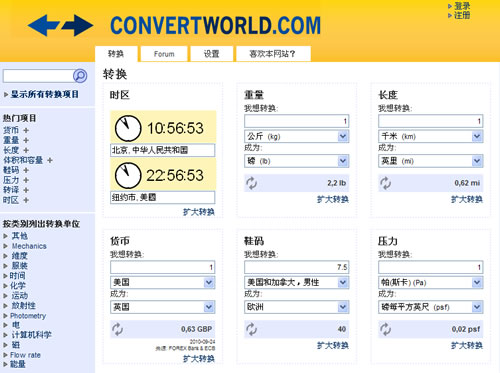The height and width of the screenshot is (373, 500).
Task: Open the 英国 currency target dropdown
Action: [163, 307]
